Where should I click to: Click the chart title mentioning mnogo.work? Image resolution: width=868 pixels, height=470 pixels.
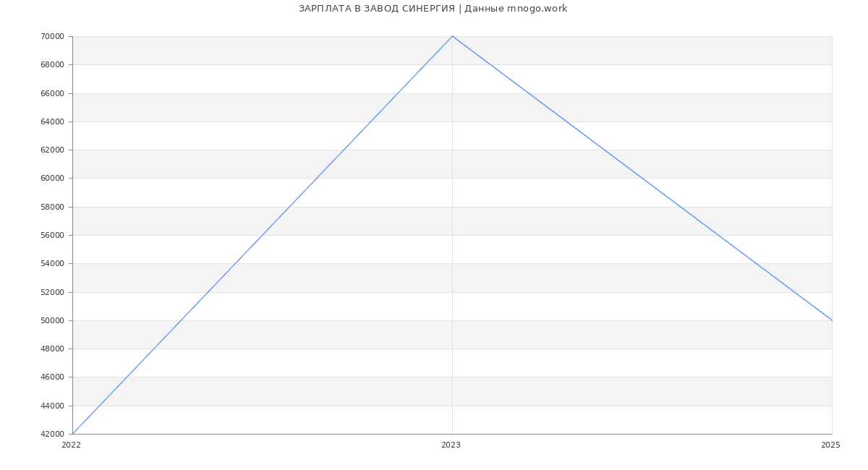click(x=433, y=9)
